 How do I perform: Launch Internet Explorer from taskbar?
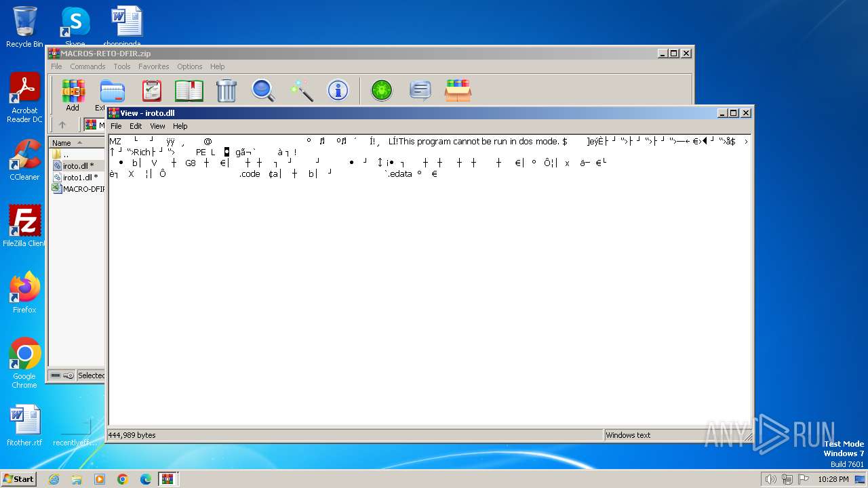[x=54, y=479]
